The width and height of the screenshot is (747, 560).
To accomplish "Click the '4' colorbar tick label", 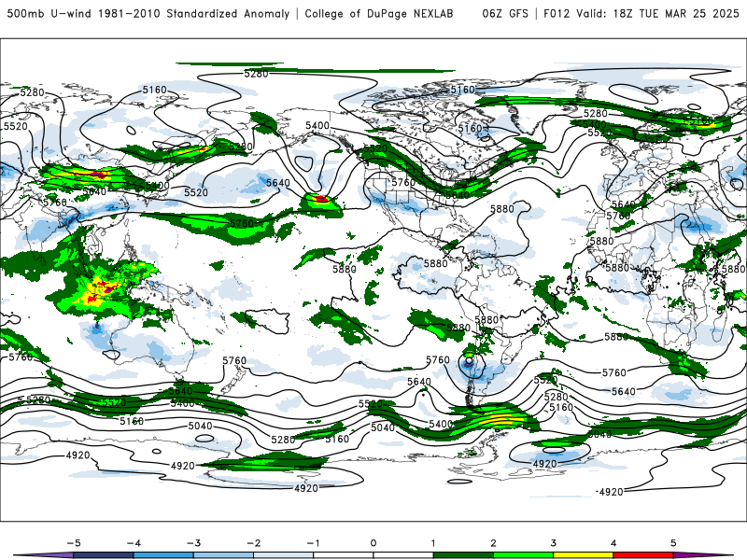I will [x=613, y=543].
